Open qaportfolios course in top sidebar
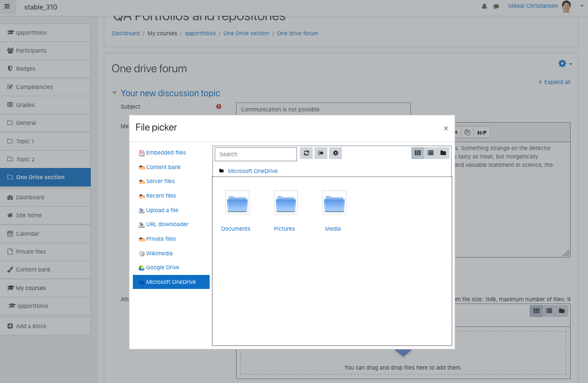This screenshot has width=588, height=383. (45, 32)
